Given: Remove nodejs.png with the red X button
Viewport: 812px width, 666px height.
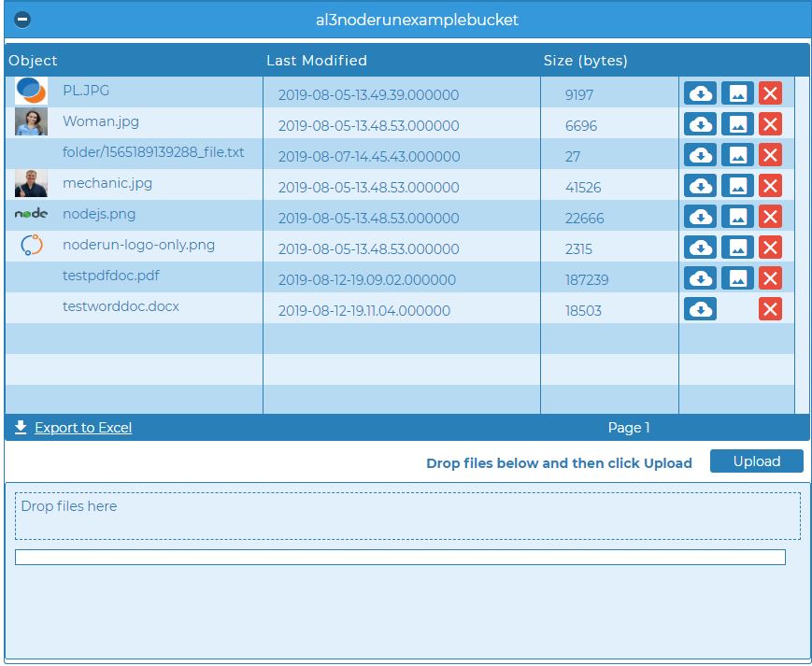Looking at the screenshot, I should click(769, 216).
